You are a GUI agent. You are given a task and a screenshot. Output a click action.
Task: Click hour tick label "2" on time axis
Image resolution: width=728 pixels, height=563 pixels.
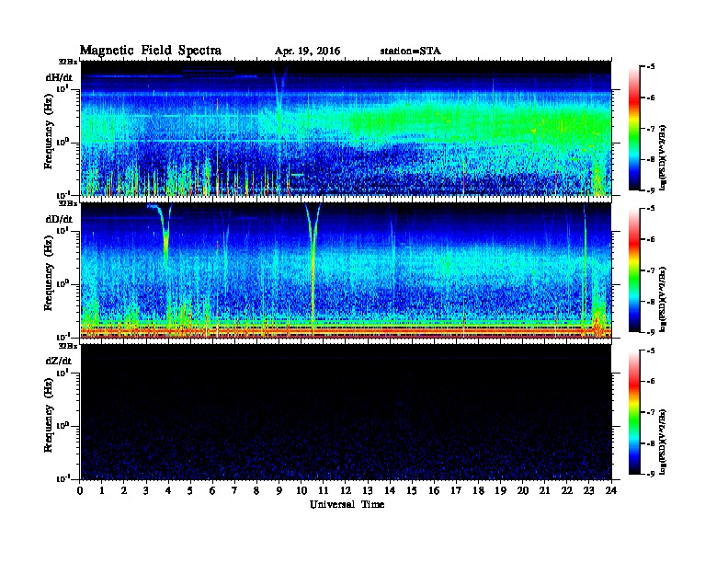pyautogui.click(x=124, y=490)
